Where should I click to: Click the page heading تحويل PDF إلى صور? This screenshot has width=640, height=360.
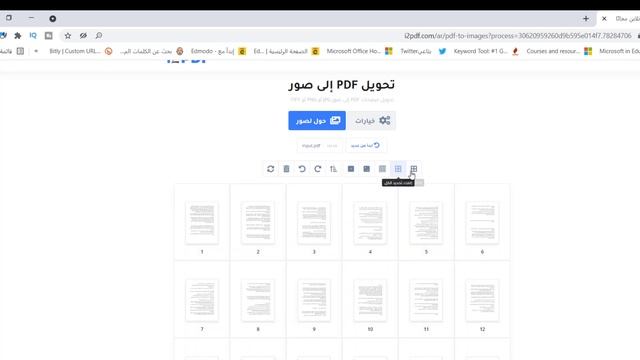click(x=342, y=85)
